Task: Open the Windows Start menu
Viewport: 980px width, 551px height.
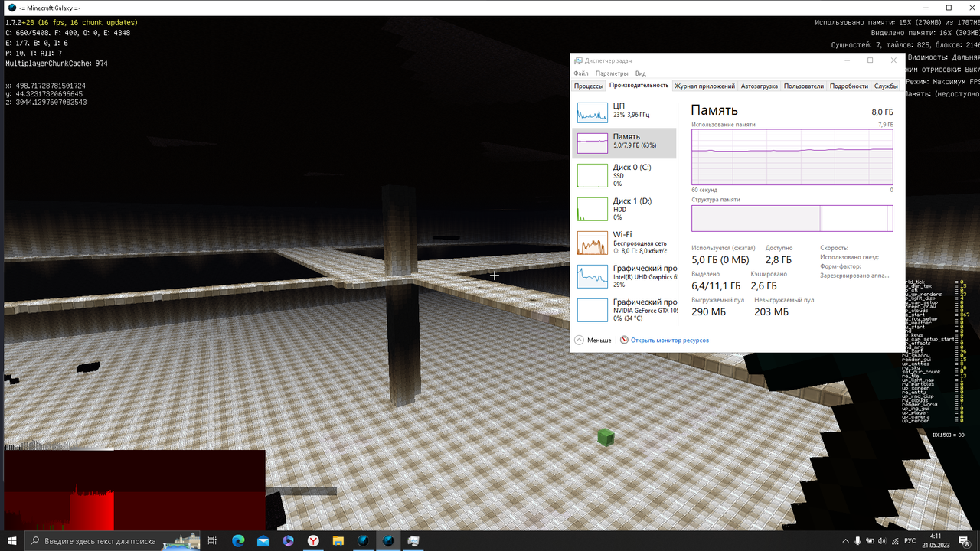Action: [12, 541]
